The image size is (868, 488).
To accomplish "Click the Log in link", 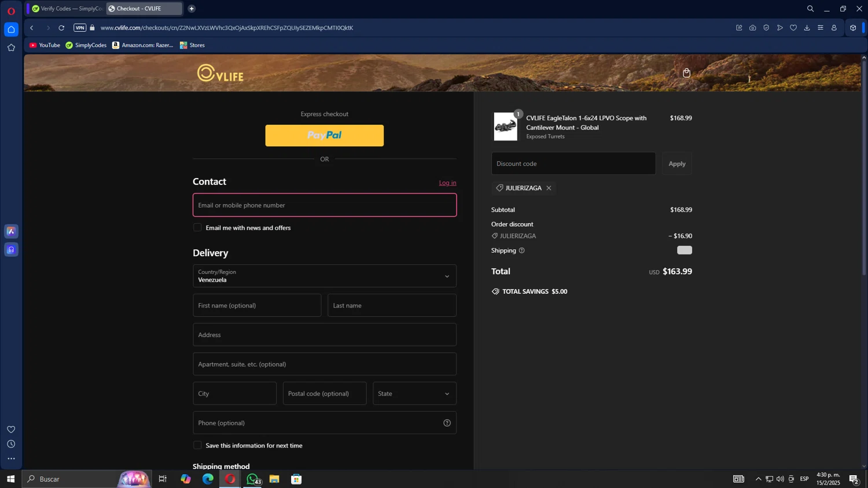I will (447, 183).
